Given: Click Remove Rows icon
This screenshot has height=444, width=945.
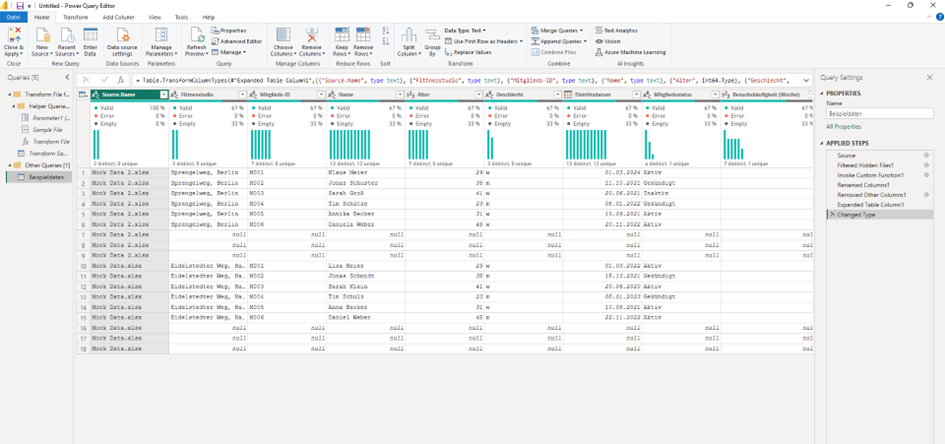Looking at the screenshot, I should coord(363,34).
